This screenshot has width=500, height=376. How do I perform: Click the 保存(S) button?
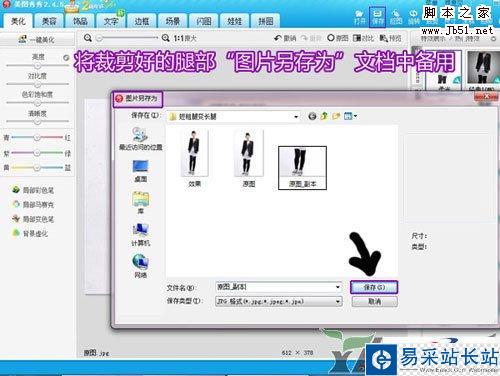374,287
